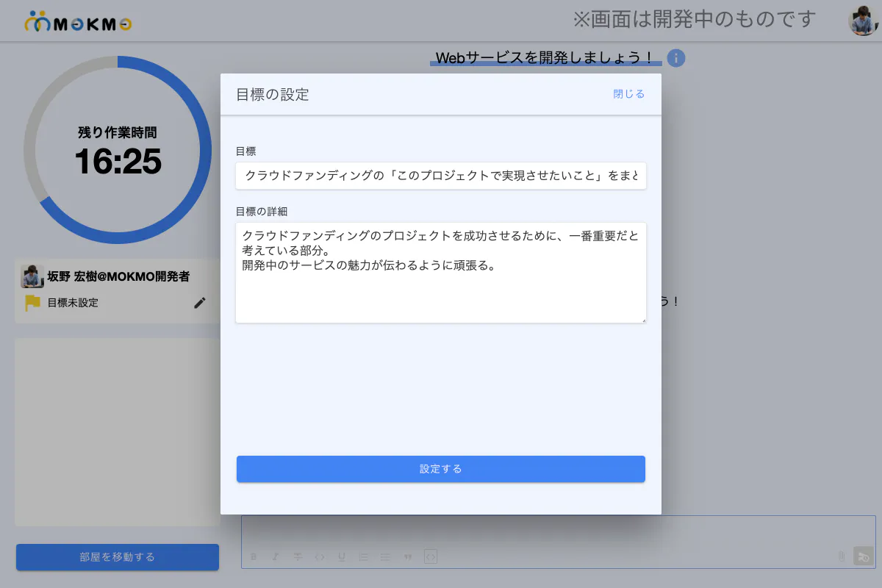Image resolution: width=882 pixels, height=588 pixels.
Task: Click the 部屋を移動する button
Action: pyautogui.click(x=118, y=557)
